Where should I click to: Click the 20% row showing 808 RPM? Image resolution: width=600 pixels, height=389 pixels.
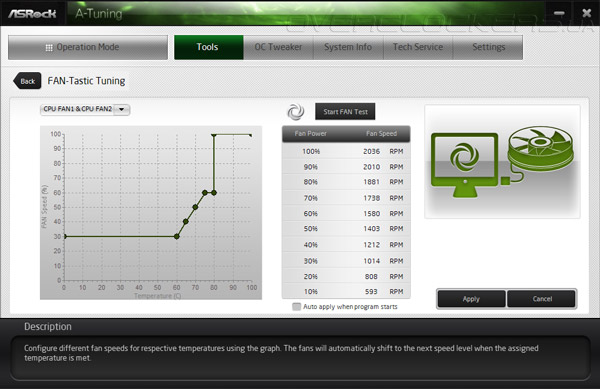pos(346,276)
